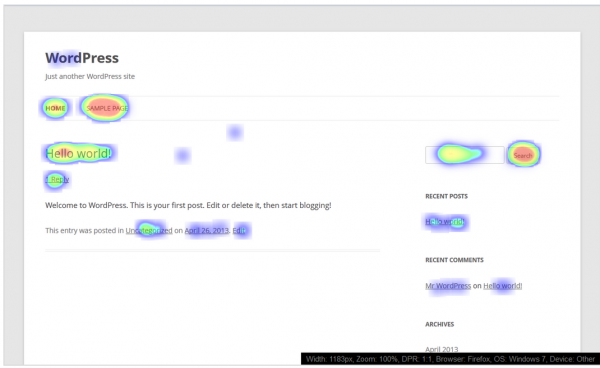Focus the search input field

tap(465, 155)
